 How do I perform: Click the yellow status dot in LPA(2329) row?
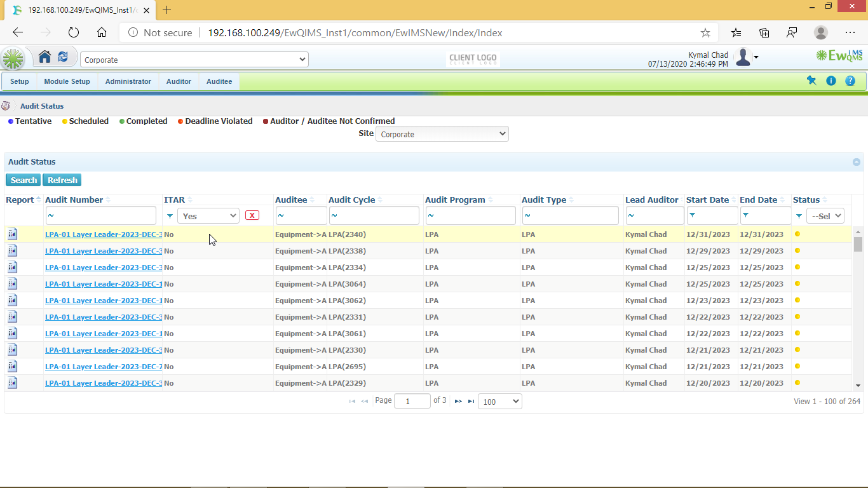[797, 383]
